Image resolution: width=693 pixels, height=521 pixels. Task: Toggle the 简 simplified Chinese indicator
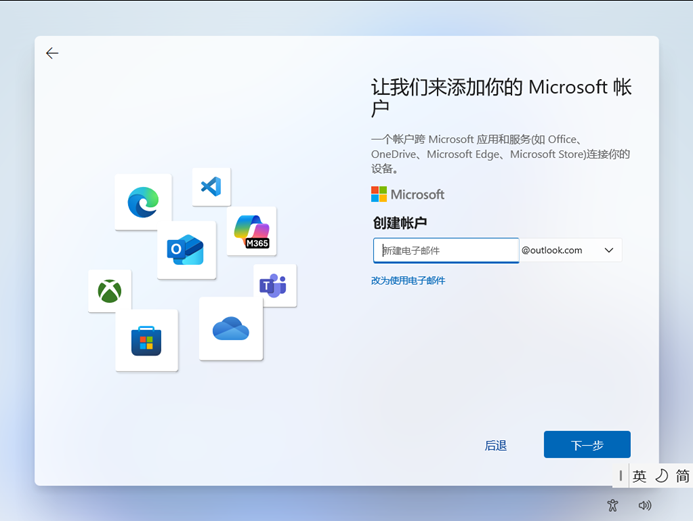pos(682,476)
